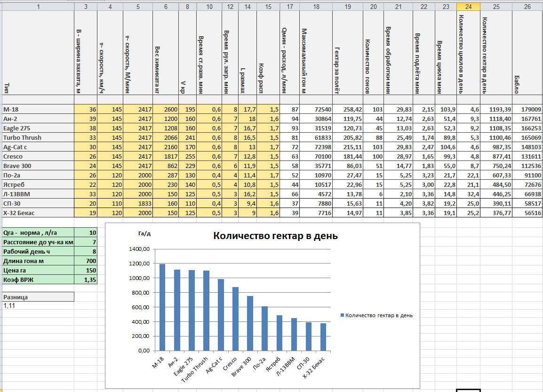This screenshot has width=543, height=392.
Task: Click the value 166253 for Eagle 275
Action: pyautogui.click(x=527, y=128)
